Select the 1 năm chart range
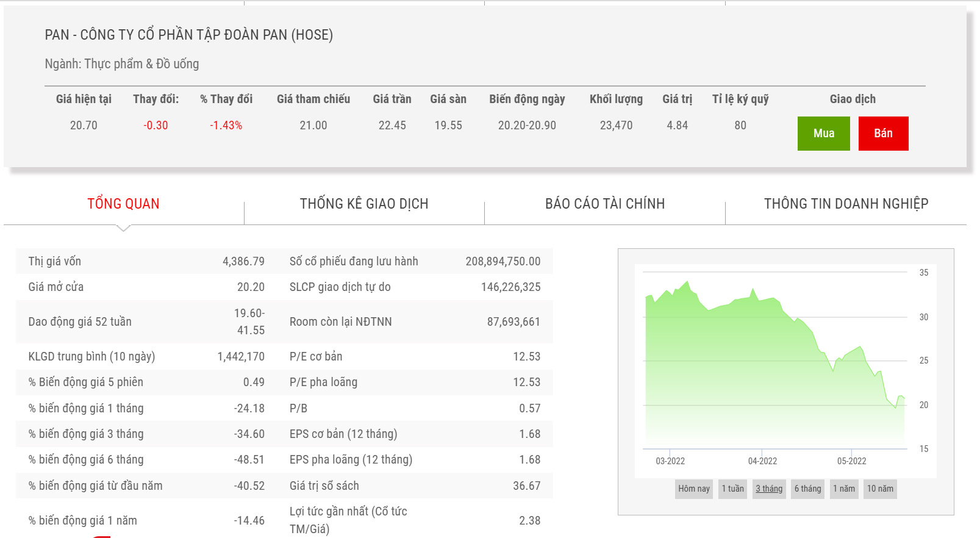The height and width of the screenshot is (538, 980). tap(844, 489)
